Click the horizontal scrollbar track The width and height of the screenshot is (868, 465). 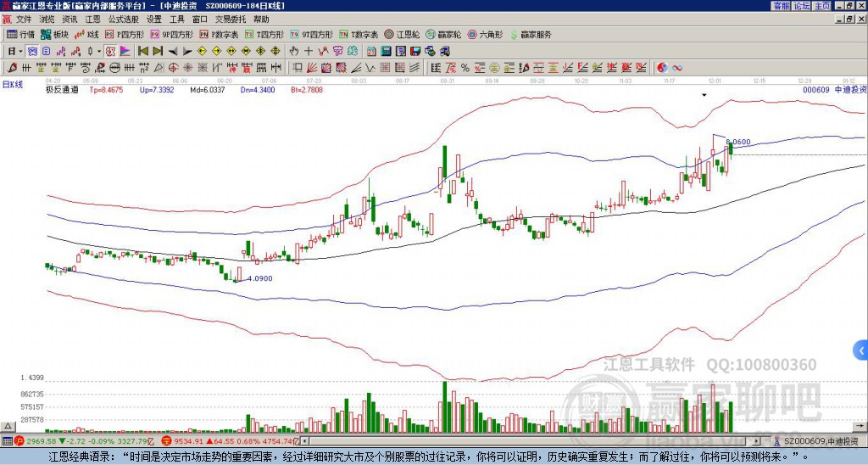pyautogui.click(x=531, y=441)
